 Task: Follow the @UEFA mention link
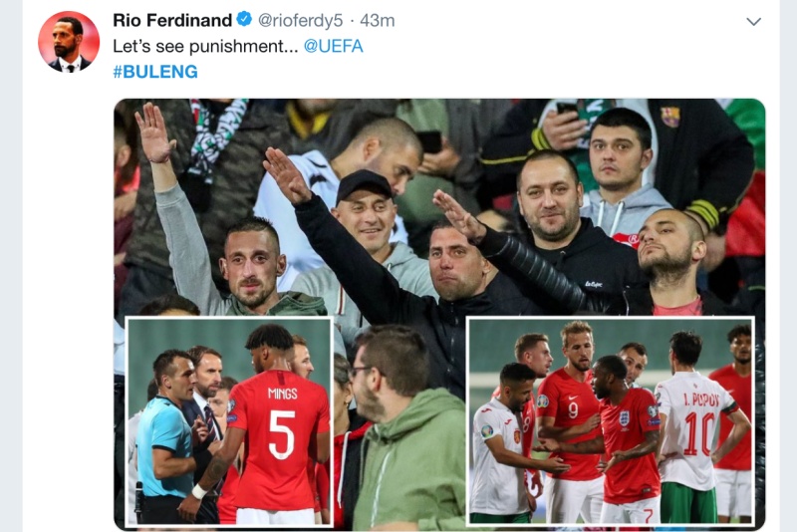point(334,46)
